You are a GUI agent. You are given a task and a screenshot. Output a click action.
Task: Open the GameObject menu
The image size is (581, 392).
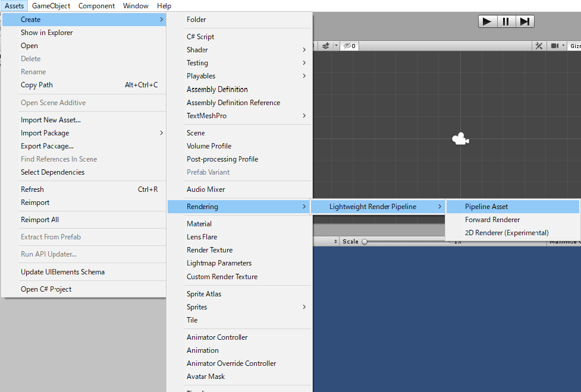click(51, 6)
